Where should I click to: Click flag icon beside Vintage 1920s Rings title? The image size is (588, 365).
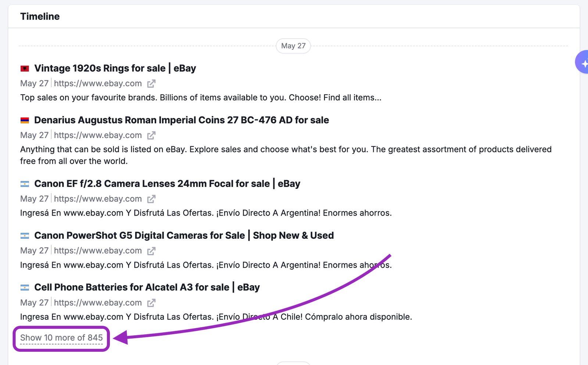[25, 69]
